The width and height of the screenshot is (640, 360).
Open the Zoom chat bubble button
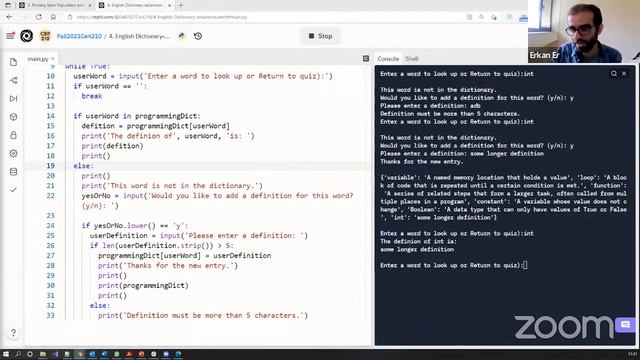point(625,325)
